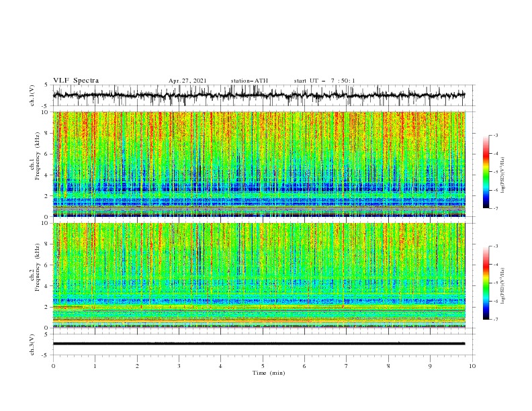Click the 2 kHz tick on ch.1 spectrogram
This screenshot has height=411, width=532.
[x=47, y=196]
